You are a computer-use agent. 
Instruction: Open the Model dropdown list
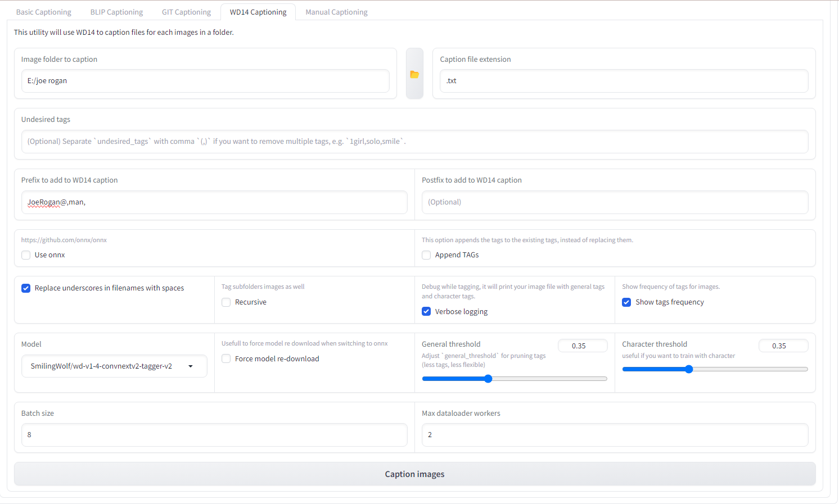[x=114, y=366]
